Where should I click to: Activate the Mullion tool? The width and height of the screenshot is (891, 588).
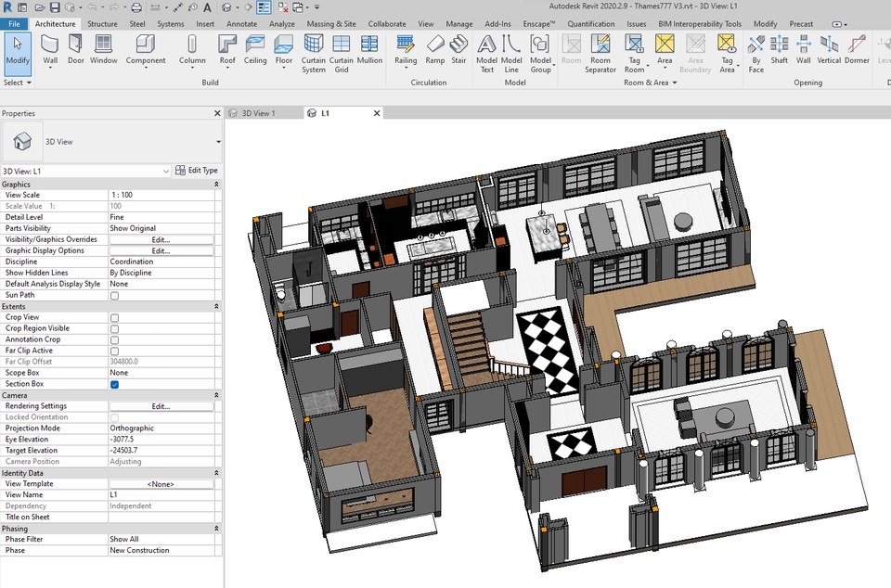[x=369, y=50]
